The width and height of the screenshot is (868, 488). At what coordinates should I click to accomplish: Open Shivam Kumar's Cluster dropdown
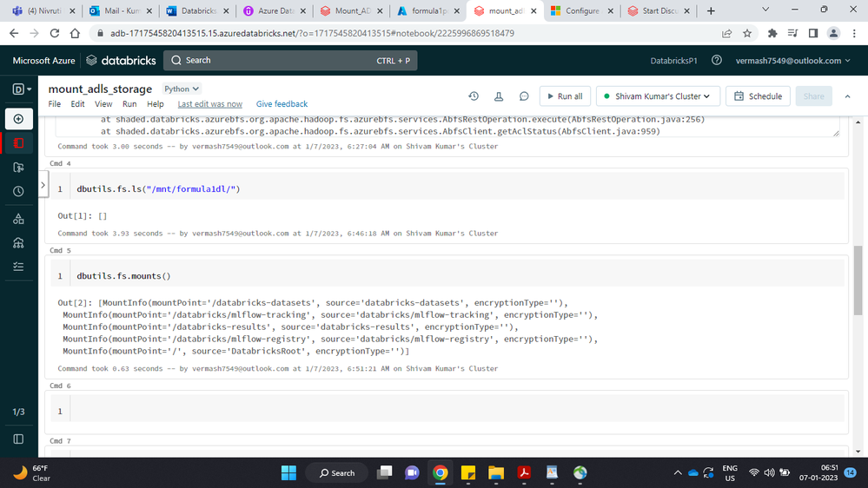[x=658, y=96]
